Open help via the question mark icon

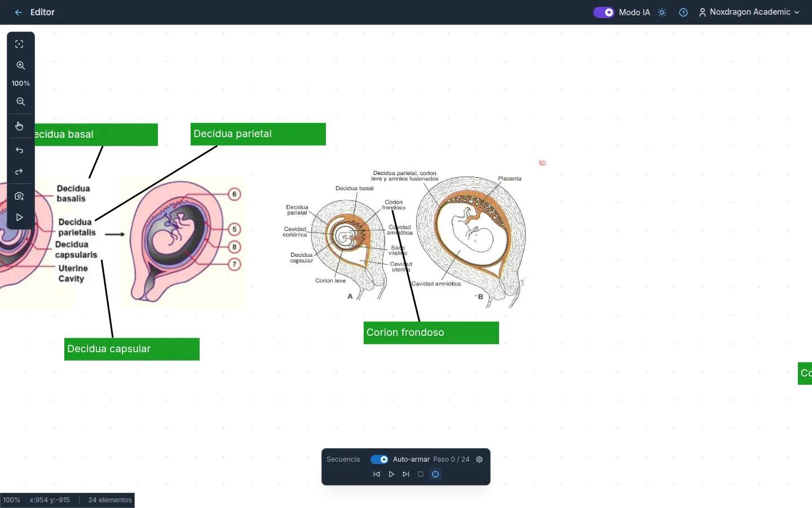click(683, 12)
